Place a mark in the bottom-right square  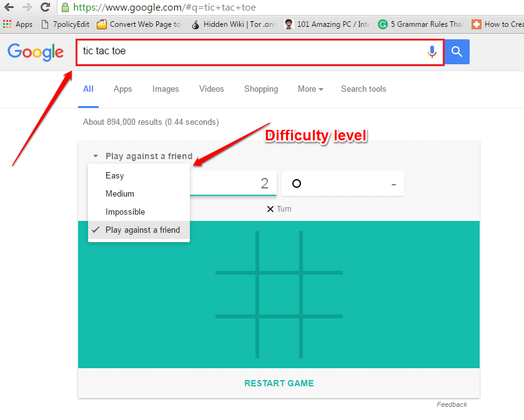click(x=323, y=338)
